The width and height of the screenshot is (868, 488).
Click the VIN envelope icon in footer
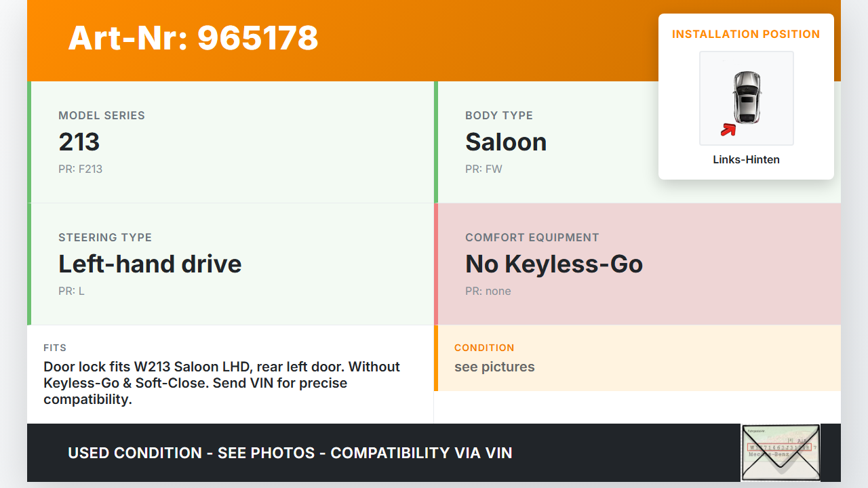780,452
